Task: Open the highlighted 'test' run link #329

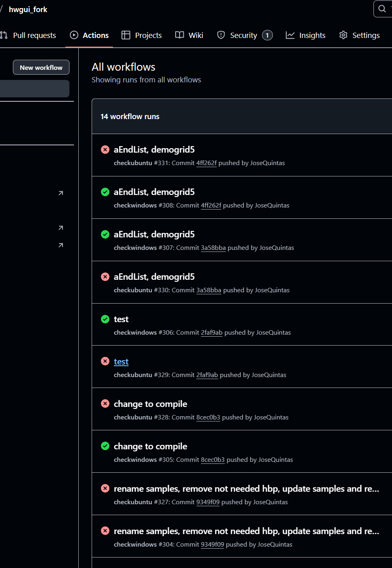Action: point(121,362)
